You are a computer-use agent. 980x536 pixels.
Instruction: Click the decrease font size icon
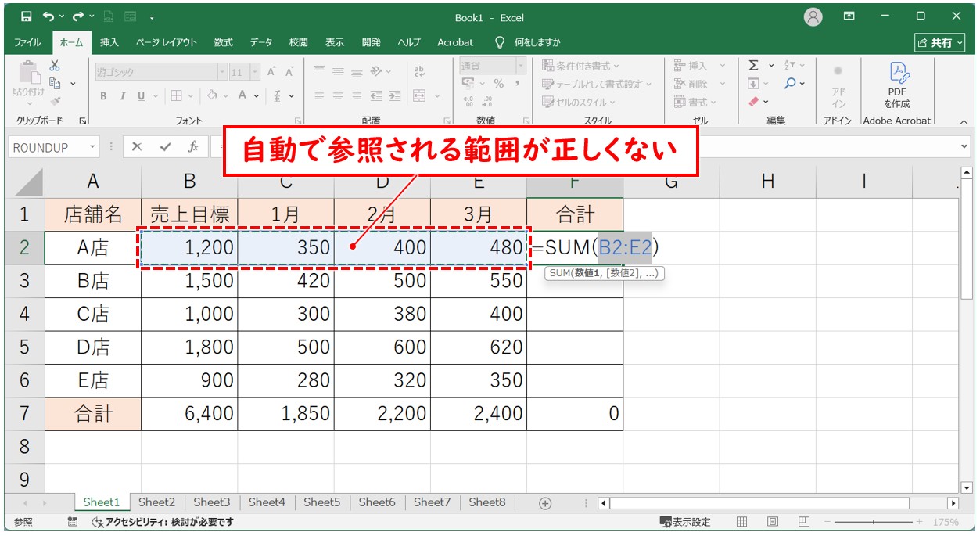[289, 72]
